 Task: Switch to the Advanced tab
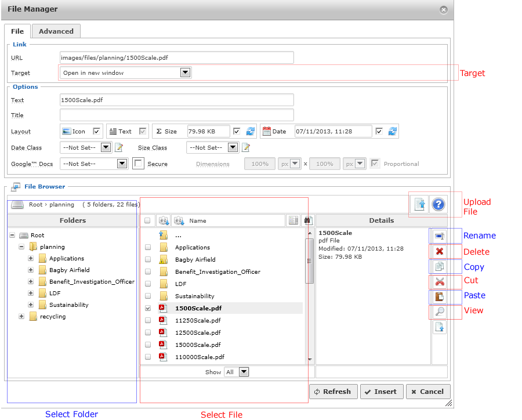tap(56, 31)
